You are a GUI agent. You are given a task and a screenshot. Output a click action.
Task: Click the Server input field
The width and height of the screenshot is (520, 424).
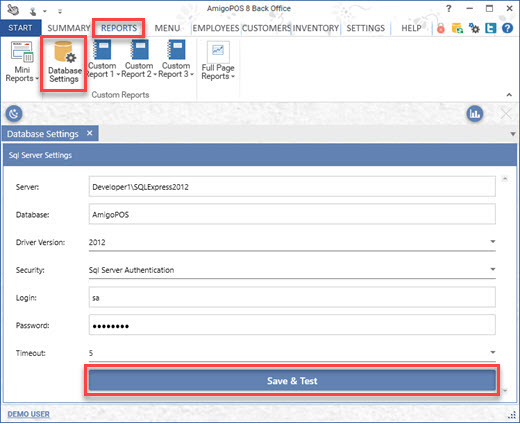(292, 187)
